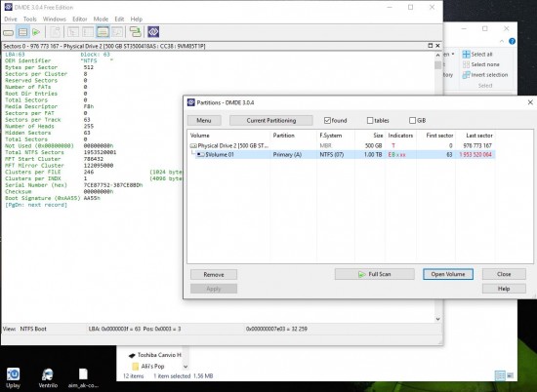Click the editor vertical scrollbar thumb

tap(437, 65)
